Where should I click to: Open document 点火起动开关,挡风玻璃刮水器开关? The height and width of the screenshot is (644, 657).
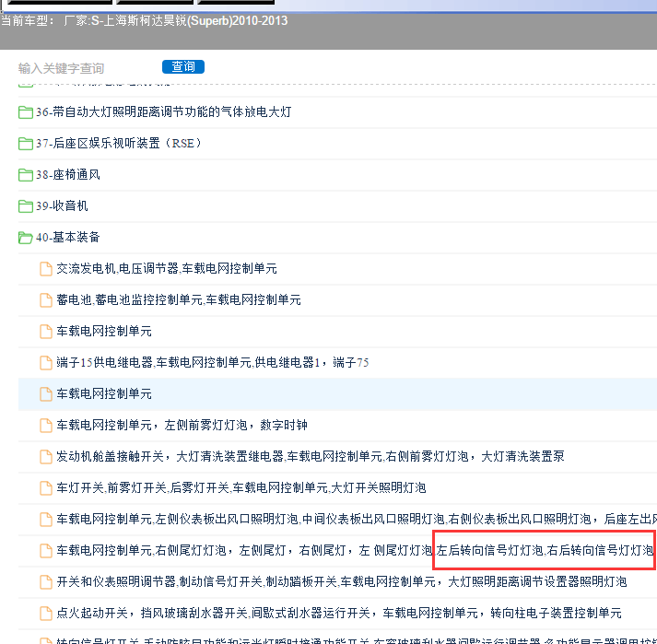(339, 613)
